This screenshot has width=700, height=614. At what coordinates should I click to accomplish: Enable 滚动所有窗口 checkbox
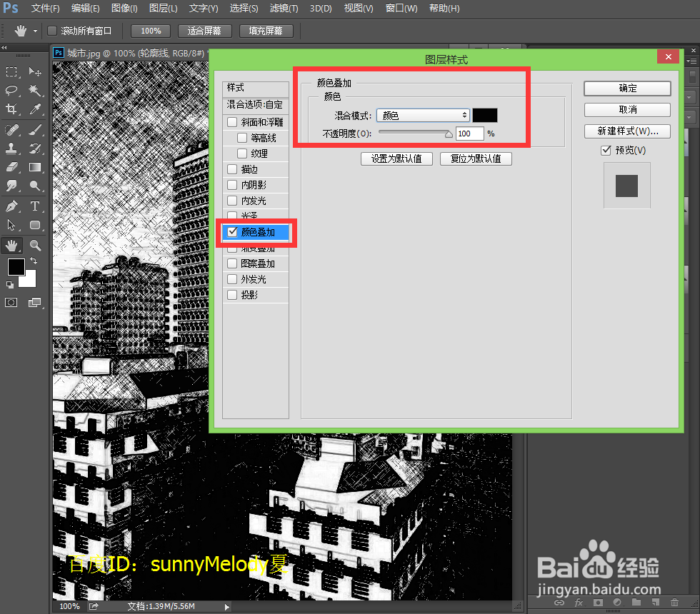point(52,31)
